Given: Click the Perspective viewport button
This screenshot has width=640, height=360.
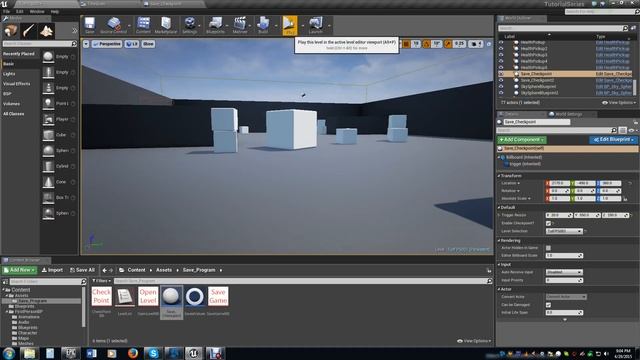Looking at the screenshot, I should (107, 44).
